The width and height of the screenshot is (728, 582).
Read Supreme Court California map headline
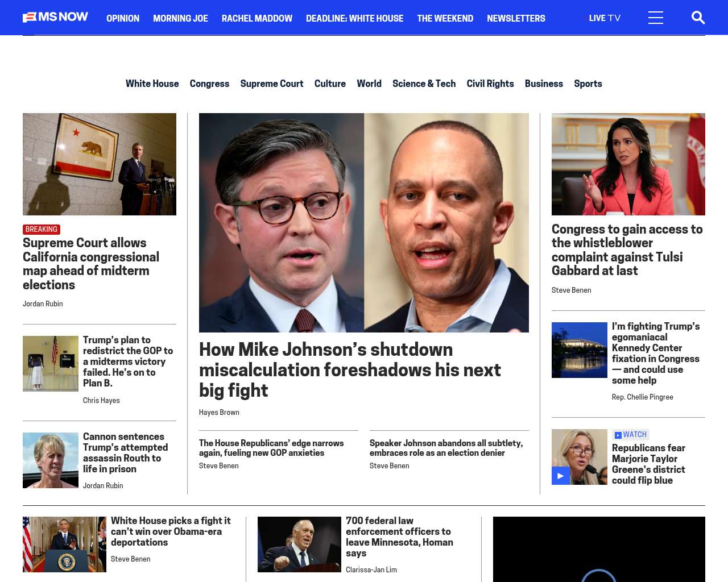pyautogui.click(x=91, y=264)
